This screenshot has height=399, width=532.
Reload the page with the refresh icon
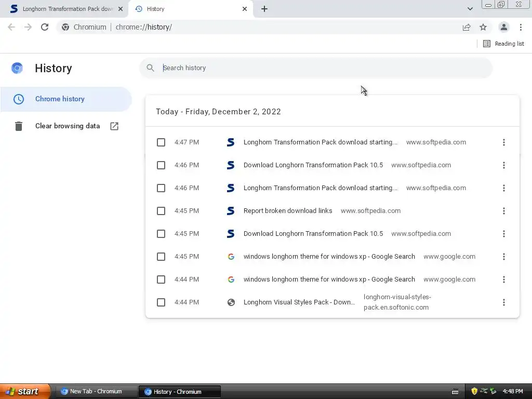pyautogui.click(x=45, y=27)
